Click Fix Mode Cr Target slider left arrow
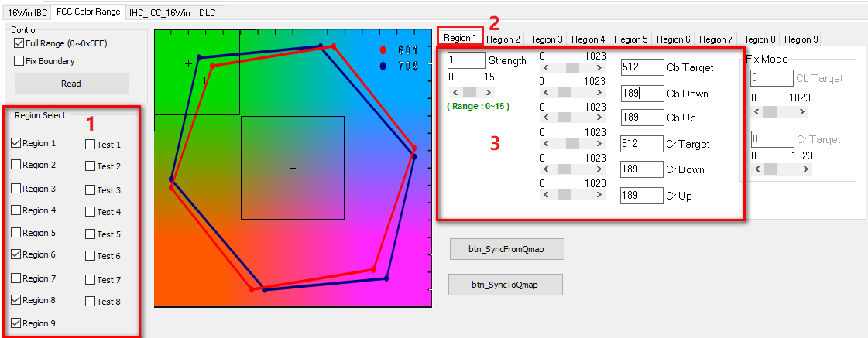The height and width of the screenshot is (338, 868). pyautogui.click(x=756, y=169)
